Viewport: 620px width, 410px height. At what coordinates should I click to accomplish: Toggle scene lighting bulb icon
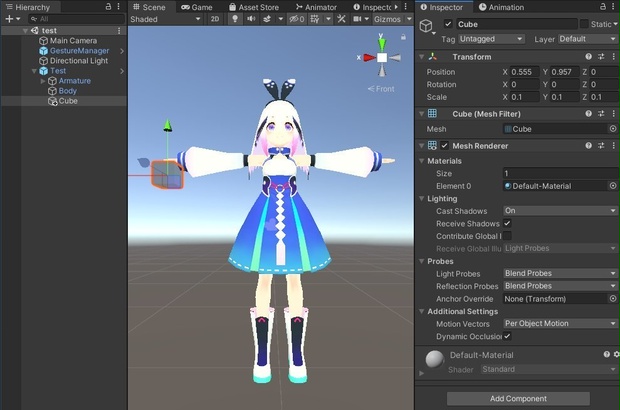point(235,19)
